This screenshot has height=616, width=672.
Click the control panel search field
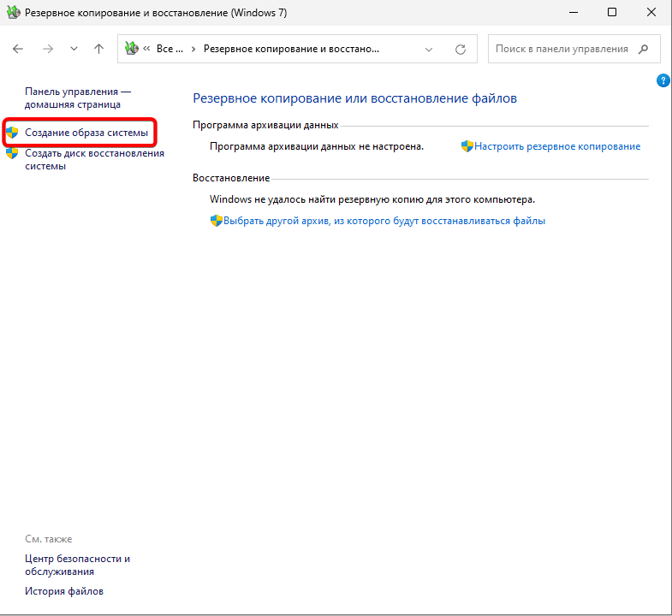click(x=574, y=49)
